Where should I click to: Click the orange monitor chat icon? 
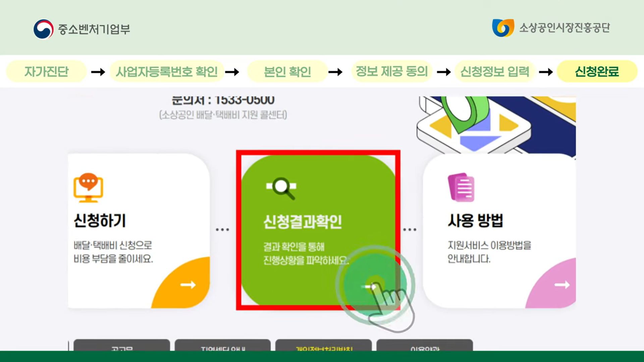pos(88,188)
